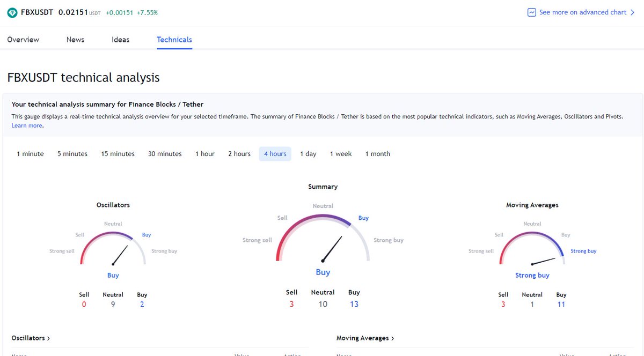Click the 'Buy' result under Oscillators gauge
Screen dimensions: 644x356
(113, 276)
